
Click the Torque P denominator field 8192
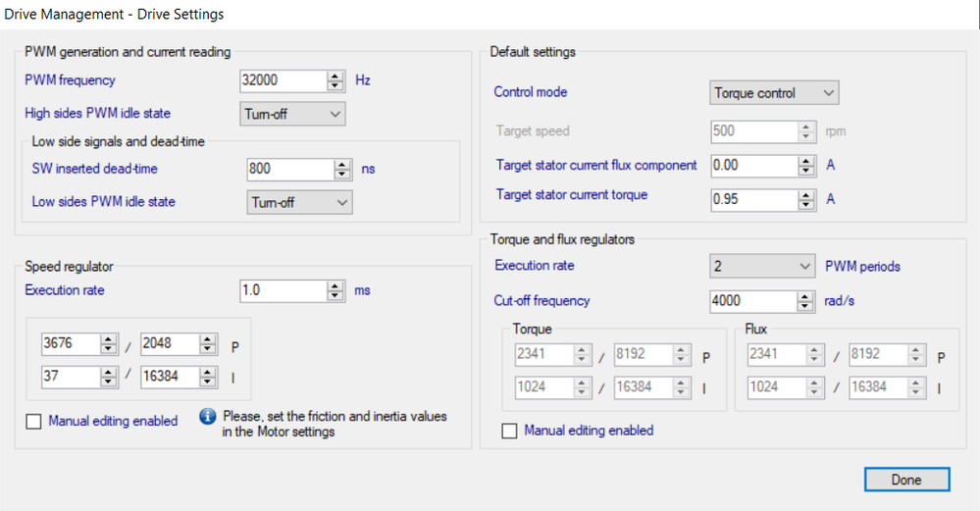click(x=644, y=355)
